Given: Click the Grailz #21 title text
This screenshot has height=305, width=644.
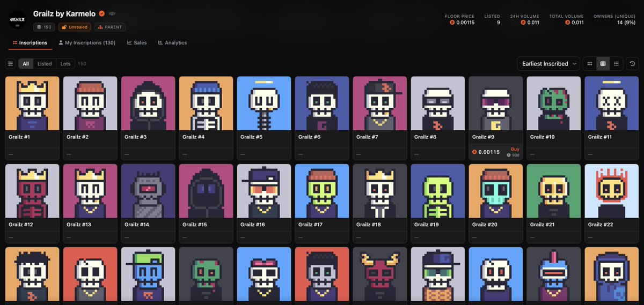Looking at the screenshot, I should coord(542,225).
